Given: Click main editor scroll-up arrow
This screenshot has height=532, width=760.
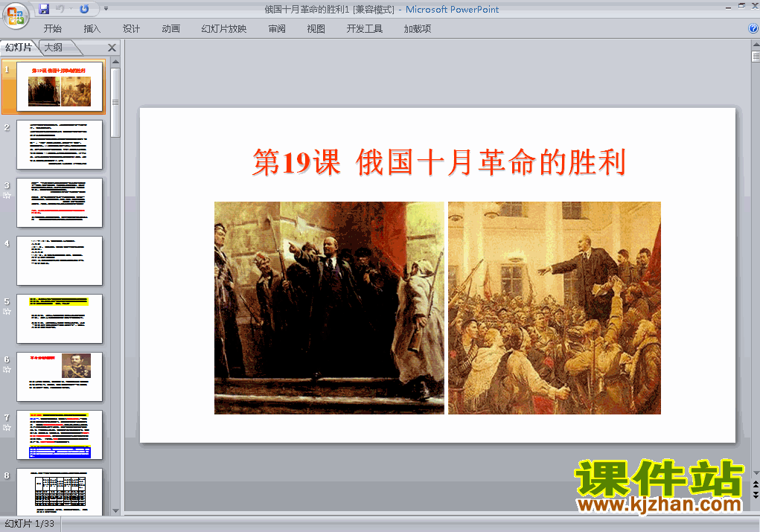Looking at the screenshot, I should tap(756, 45).
